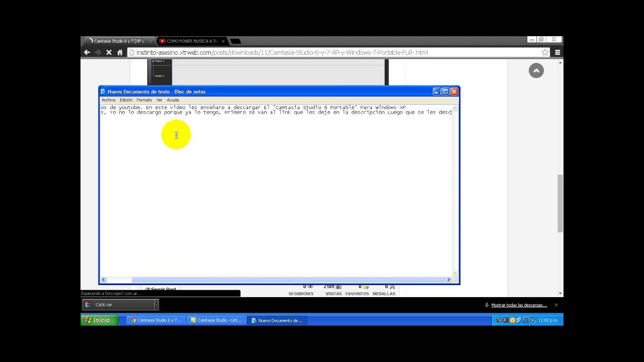
Task: Open the Edición menu in Notepad
Action: pos(126,100)
